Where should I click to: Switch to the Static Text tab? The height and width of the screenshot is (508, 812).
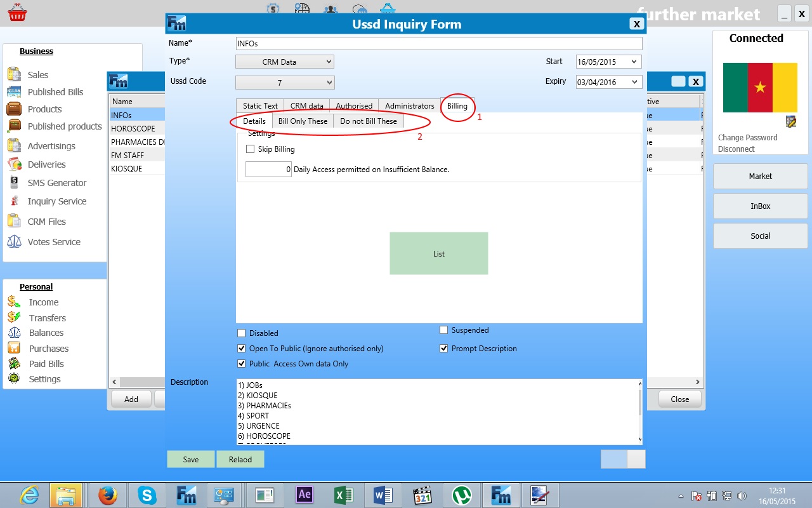(x=260, y=106)
